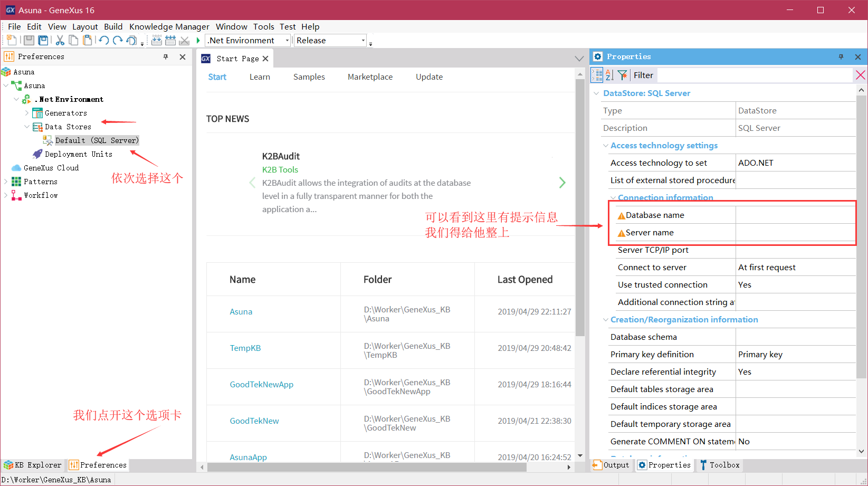The image size is (868, 486).
Task: Open the GoodTekNewApp knowledge base link
Action: (261, 385)
